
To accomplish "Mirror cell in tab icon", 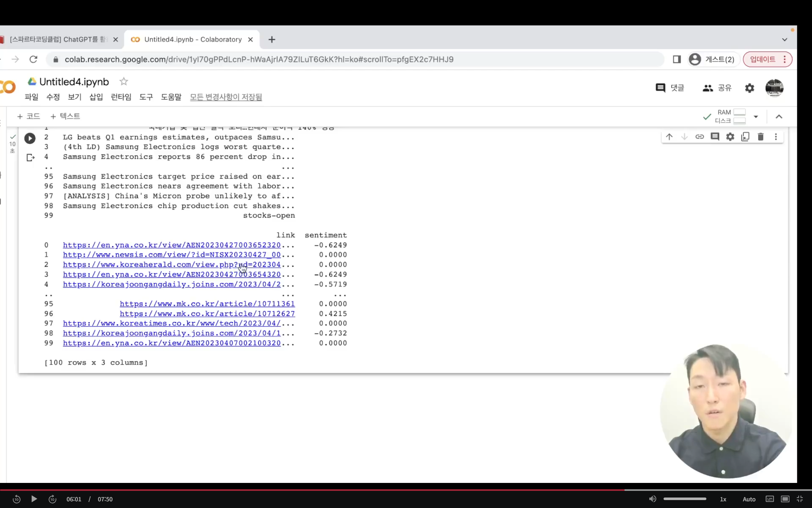I will click(x=745, y=137).
